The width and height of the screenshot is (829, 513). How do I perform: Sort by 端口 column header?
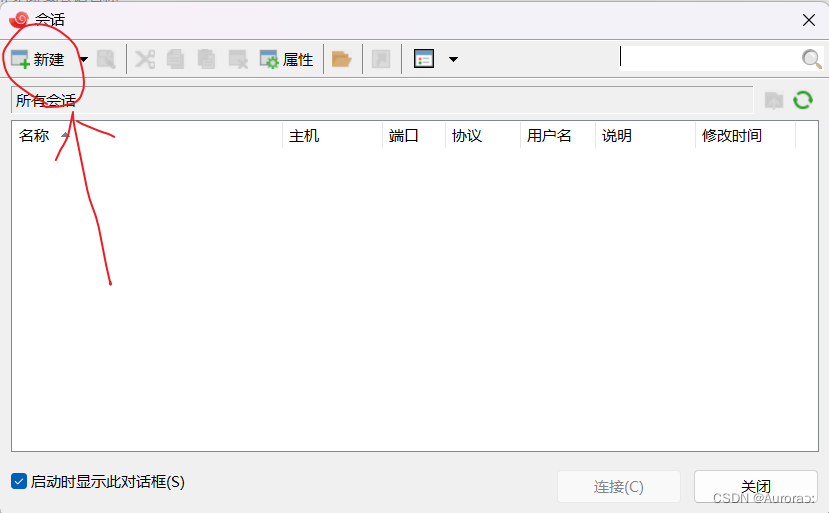pos(414,135)
